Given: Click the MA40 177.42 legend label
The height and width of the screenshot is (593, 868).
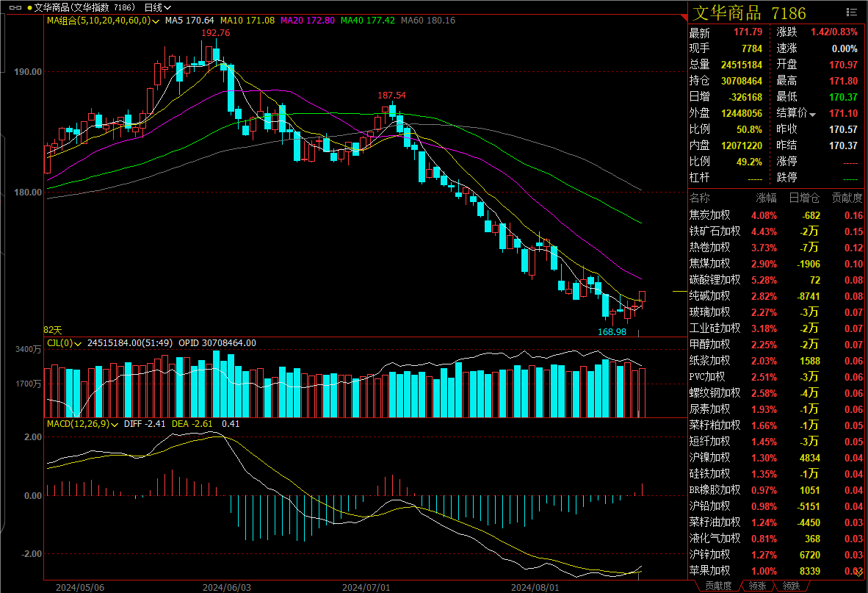Looking at the screenshot, I should pyautogui.click(x=368, y=21).
